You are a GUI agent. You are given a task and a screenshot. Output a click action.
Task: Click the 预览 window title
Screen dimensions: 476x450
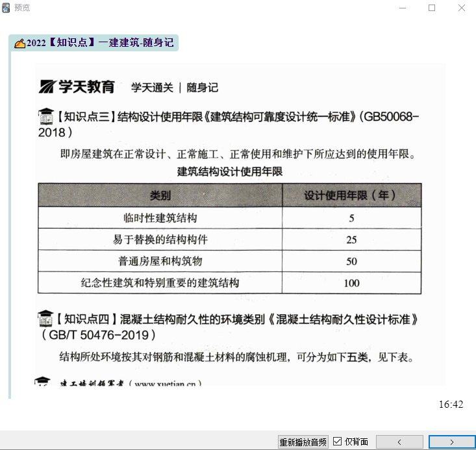pyautogui.click(x=22, y=8)
